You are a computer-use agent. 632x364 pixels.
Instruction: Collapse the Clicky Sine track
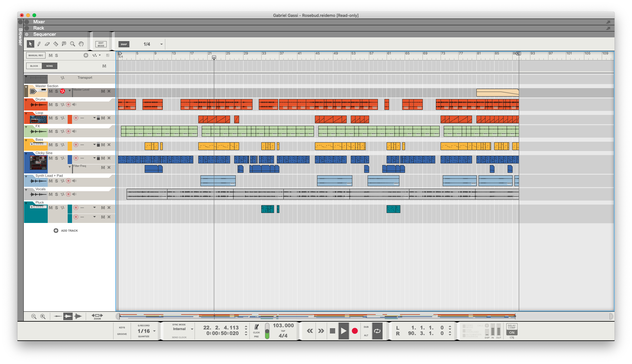[26, 154]
